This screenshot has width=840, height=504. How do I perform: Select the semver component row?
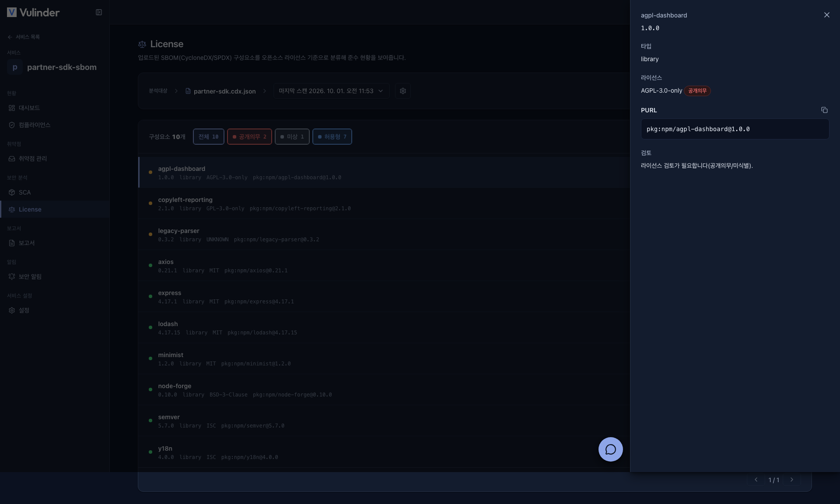pos(384,421)
